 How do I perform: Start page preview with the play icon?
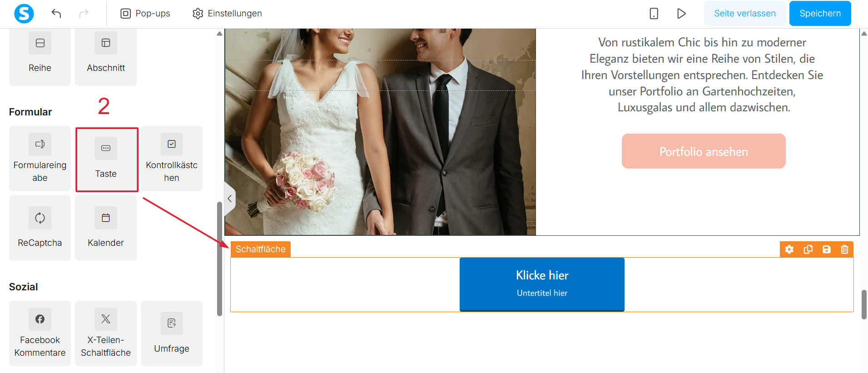pos(681,14)
